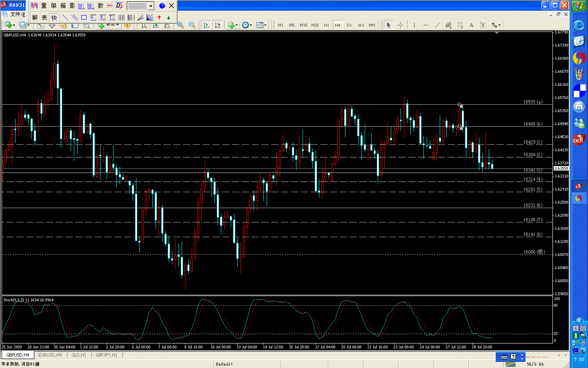
Task: Click the 量 button in the floating toolbar
Action: pos(44,6)
